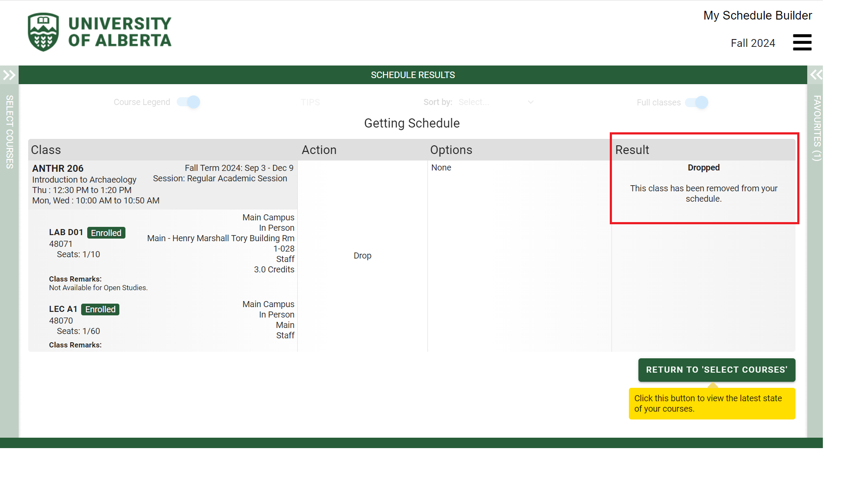Click the yellow tooltip about latest state
The width and height of the screenshot is (868, 488).
coord(712,403)
